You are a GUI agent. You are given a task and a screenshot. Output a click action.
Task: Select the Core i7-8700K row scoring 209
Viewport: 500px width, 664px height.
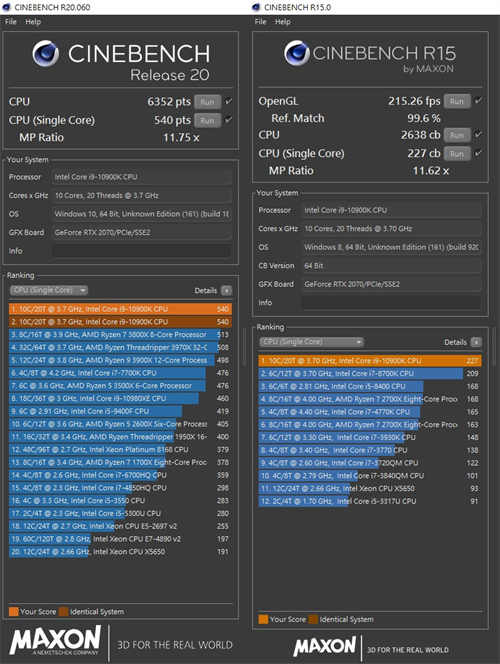pyautogui.click(x=370, y=374)
